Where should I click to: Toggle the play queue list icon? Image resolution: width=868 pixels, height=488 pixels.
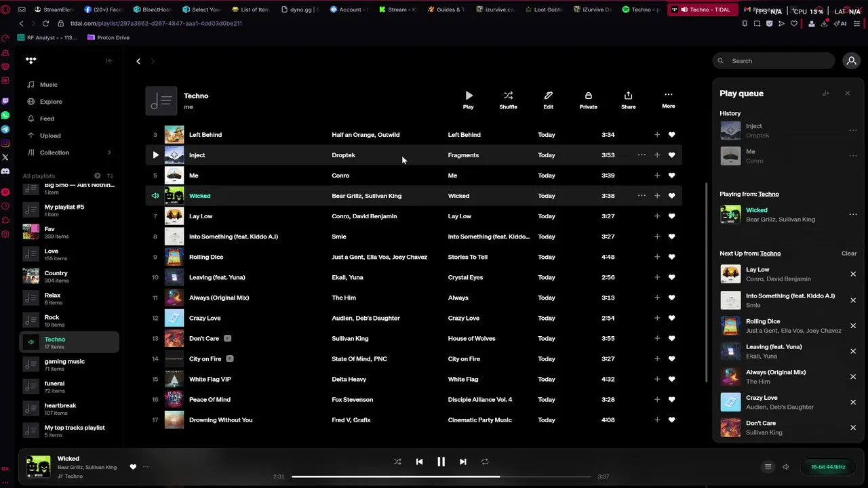[x=768, y=467]
